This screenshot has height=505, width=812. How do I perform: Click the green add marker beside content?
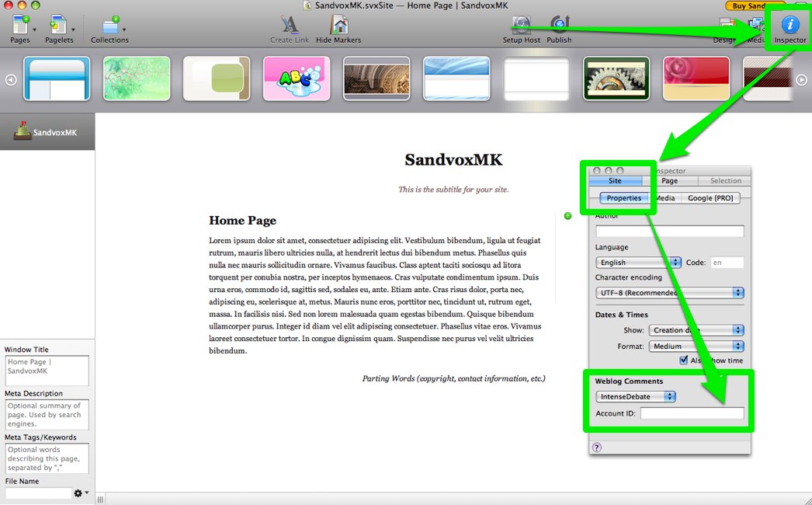pos(567,216)
